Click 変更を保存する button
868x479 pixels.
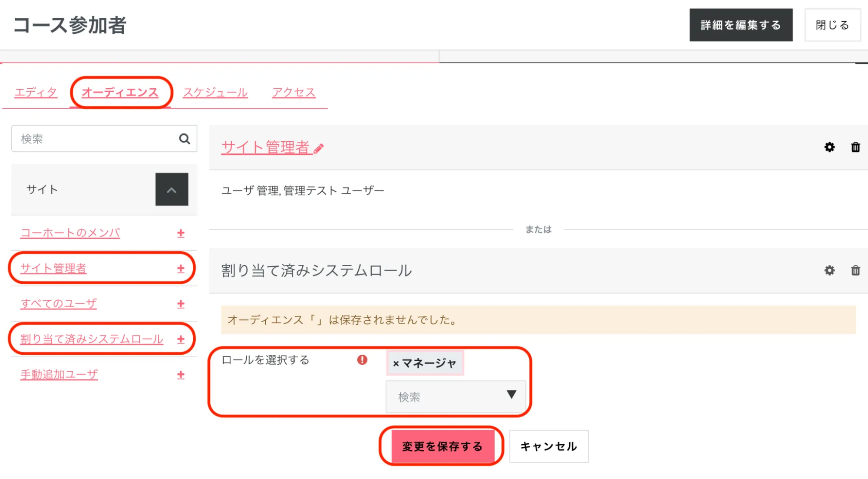click(442, 446)
